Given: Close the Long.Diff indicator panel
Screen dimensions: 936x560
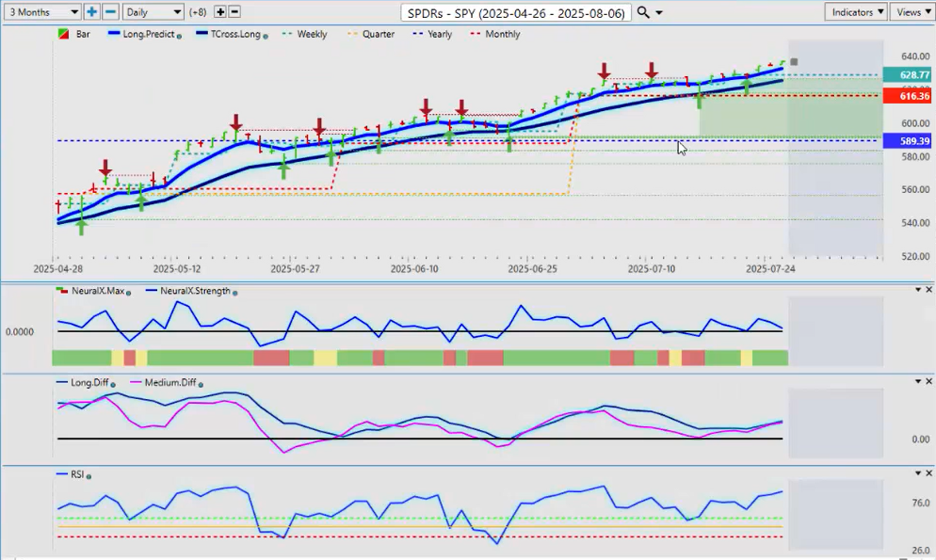Looking at the screenshot, I should pos(928,381).
